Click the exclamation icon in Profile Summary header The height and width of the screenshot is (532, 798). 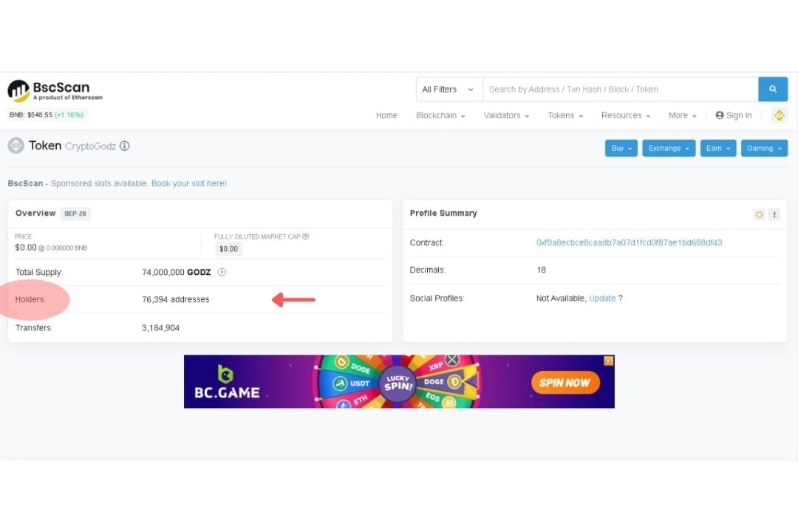[x=774, y=214]
